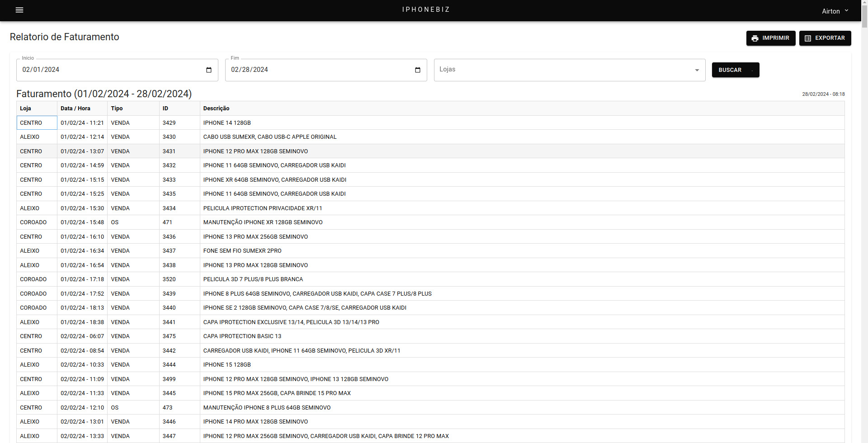This screenshot has width=868, height=443.
Task: Open the hamburger navigation menu
Action: 19,10
